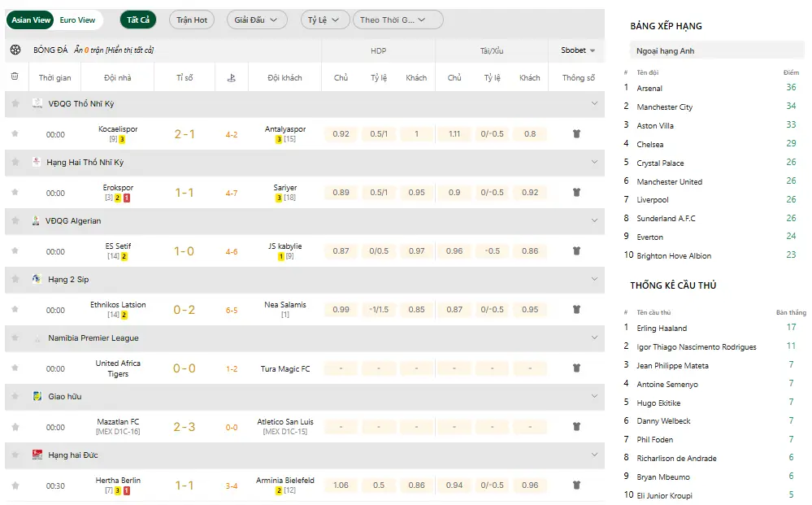Select the Trận Hot filter tab

tap(192, 20)
